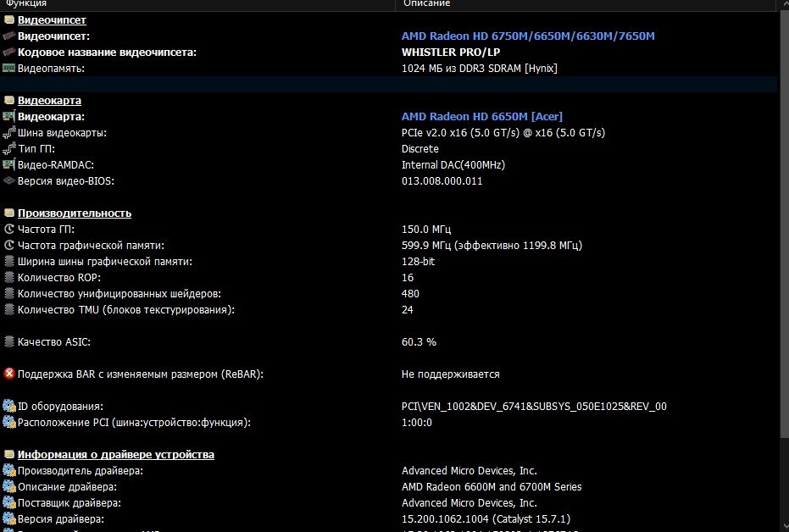Image resolution: width=789 pixels, height=532 pixels.
Task: Select the WHISTLER PRO/LP value
Action: [450, 53]
